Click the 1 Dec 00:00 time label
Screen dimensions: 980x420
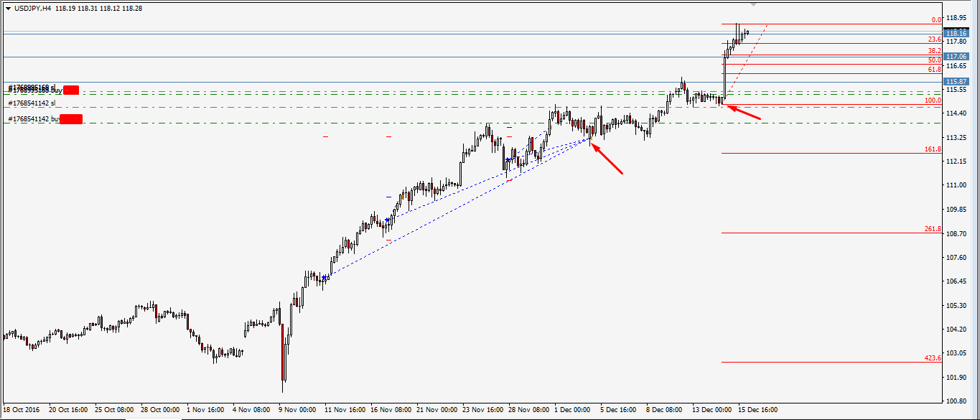(x=573, y=410)
